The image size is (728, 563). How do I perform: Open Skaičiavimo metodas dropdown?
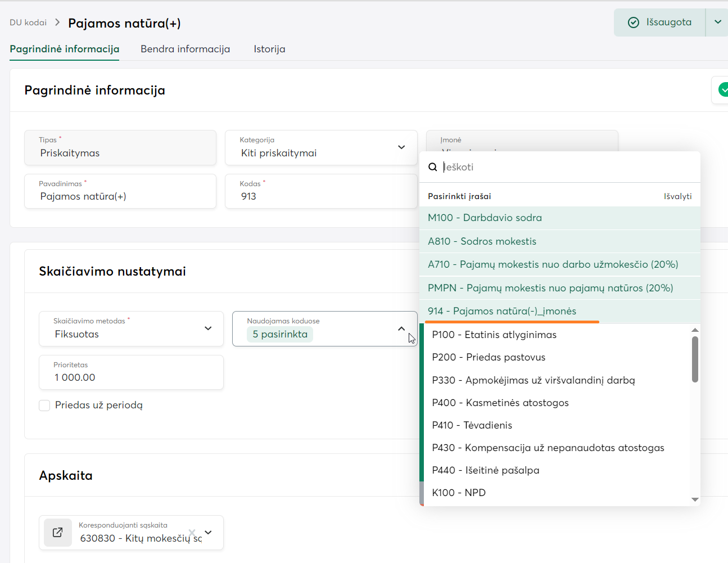click(x=208, y=328)
